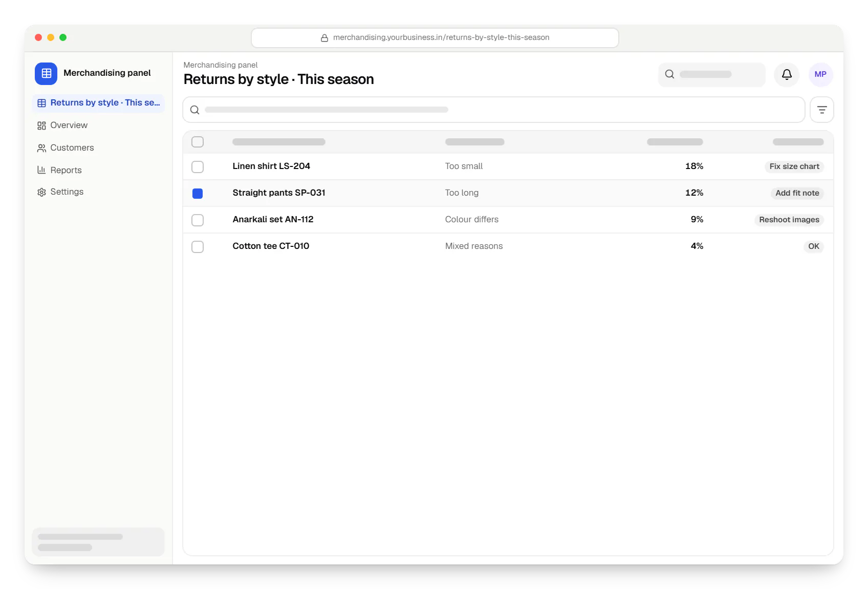Image resolution: width=868 pixels, height=589 pixels.
Task: Focus the table search field
Action: 494,110
